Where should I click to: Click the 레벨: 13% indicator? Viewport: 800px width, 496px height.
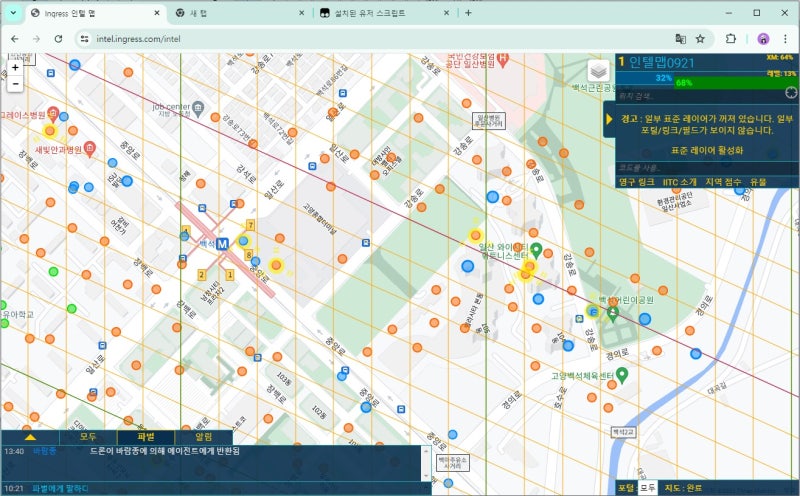tap(781, 73)
